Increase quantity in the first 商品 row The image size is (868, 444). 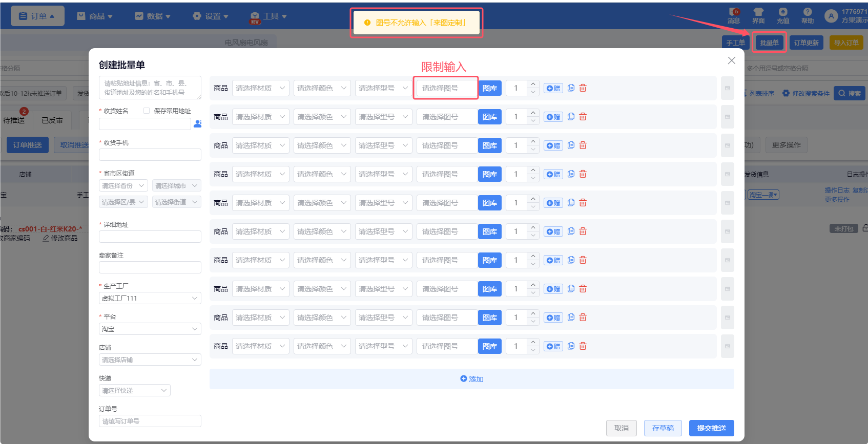[x=533, y=84]
